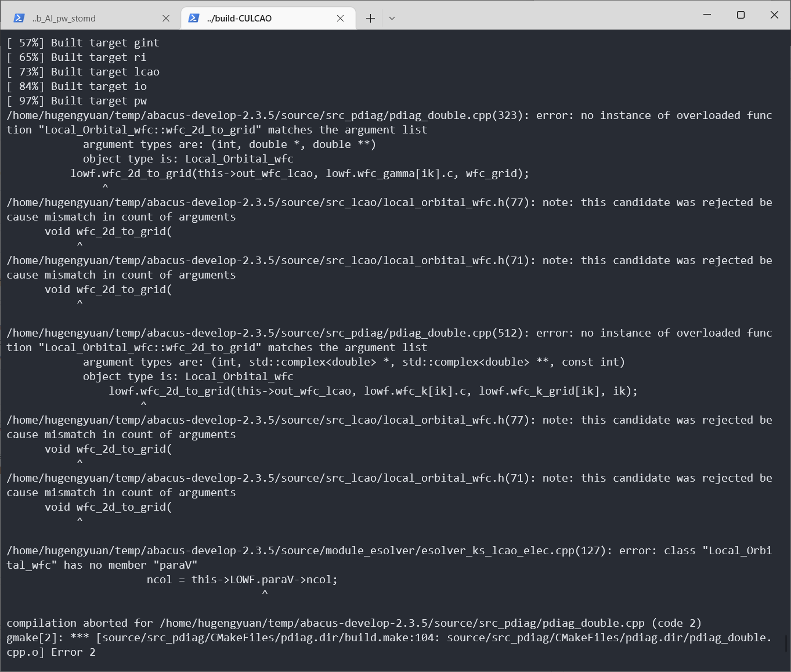
Task: Expand the new tab profile dropdown
Action: tap(392, 18)
